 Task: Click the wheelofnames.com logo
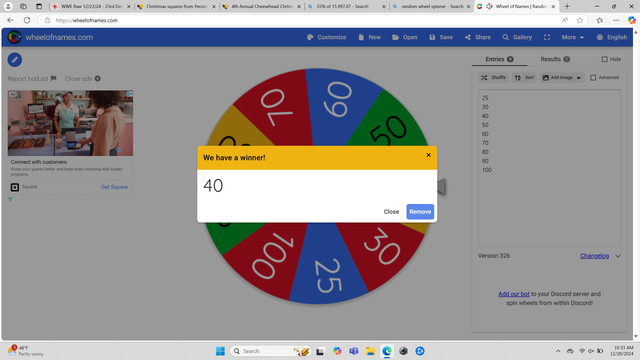pos(51,37)
